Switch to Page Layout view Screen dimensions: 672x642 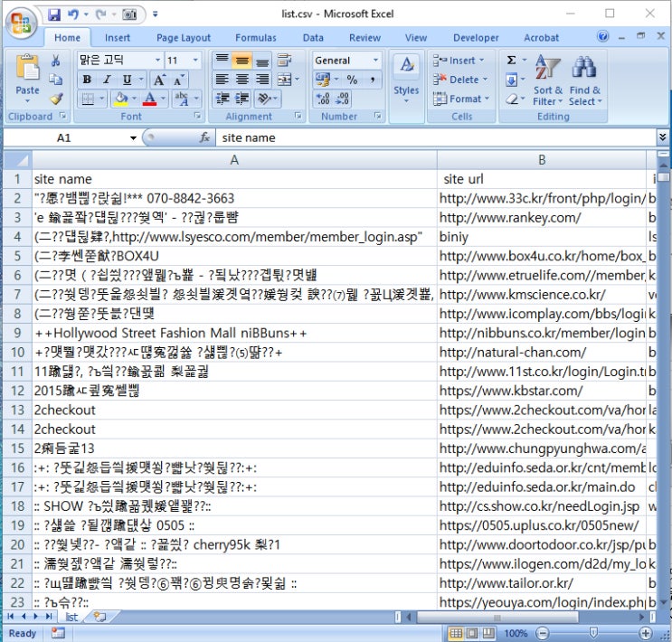(x=472, y=633)
